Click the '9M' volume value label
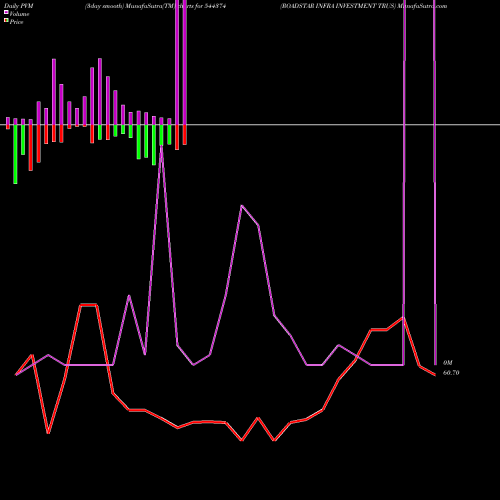This screenshot has width=500, height=500. [x=448, y=363]
